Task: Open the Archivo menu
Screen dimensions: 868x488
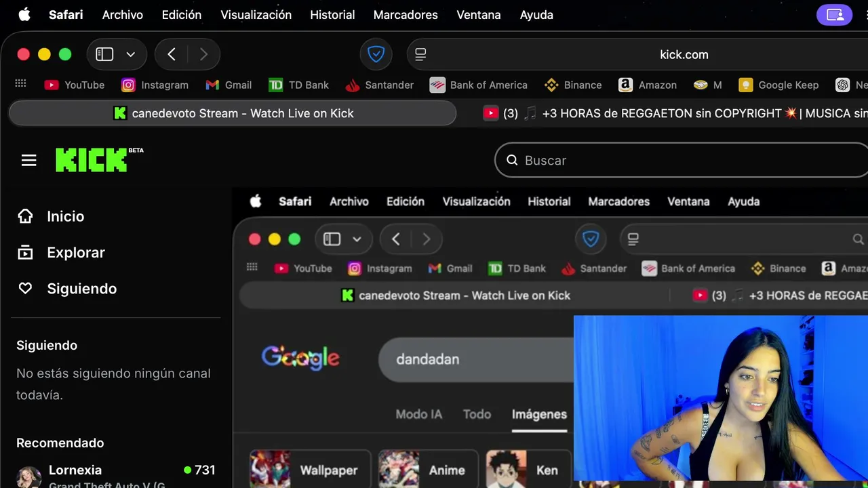Action: (x=123, y=14)
